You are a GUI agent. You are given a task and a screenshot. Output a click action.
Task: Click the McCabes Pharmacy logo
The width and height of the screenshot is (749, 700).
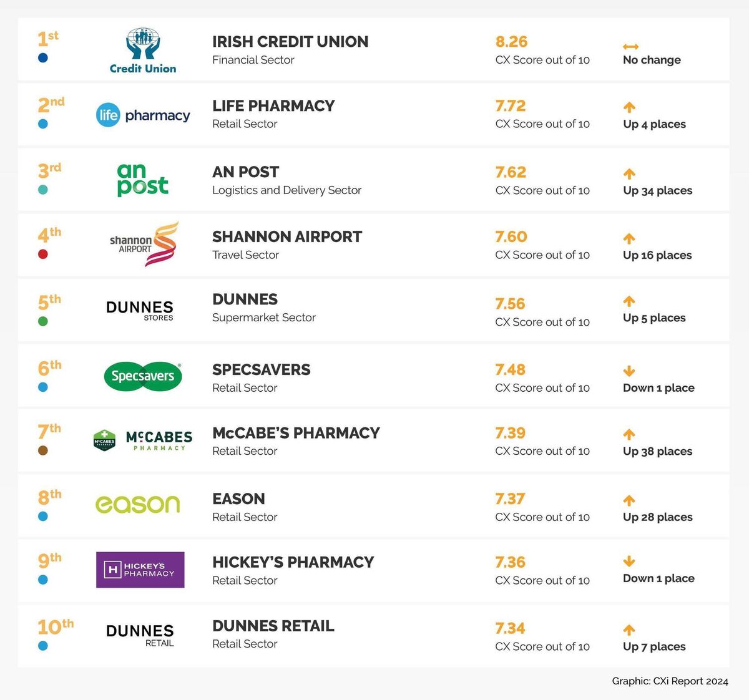(x=142, y=440)
